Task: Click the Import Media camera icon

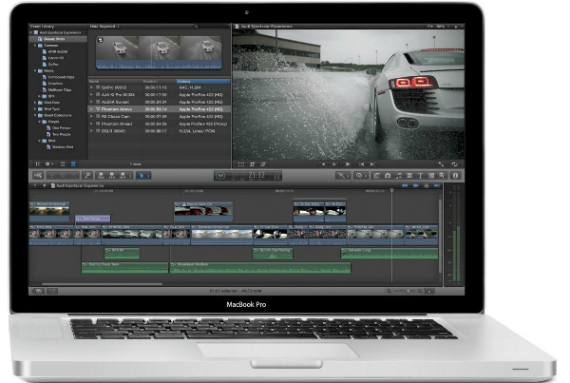Action: pos(38,176)
